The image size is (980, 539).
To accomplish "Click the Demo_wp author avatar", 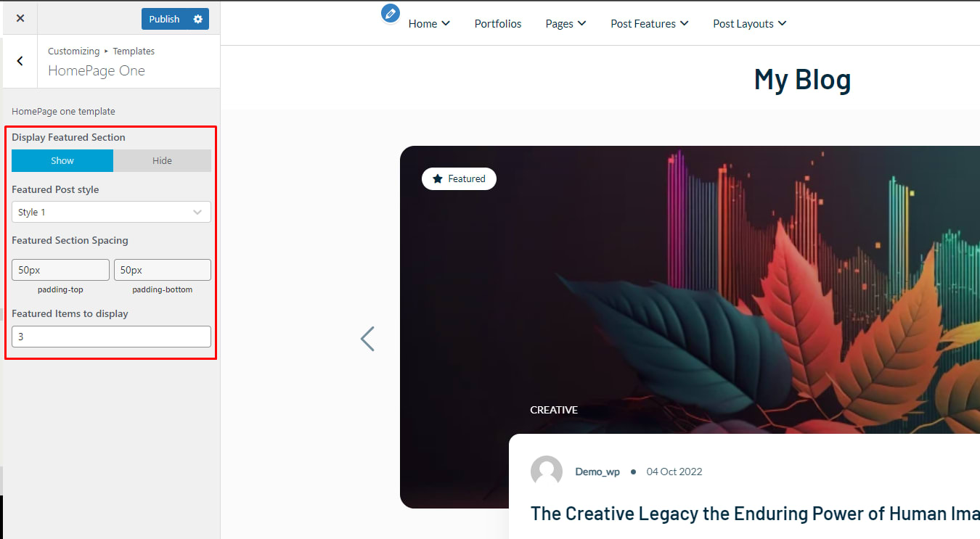I will click(x=547, y=472).
